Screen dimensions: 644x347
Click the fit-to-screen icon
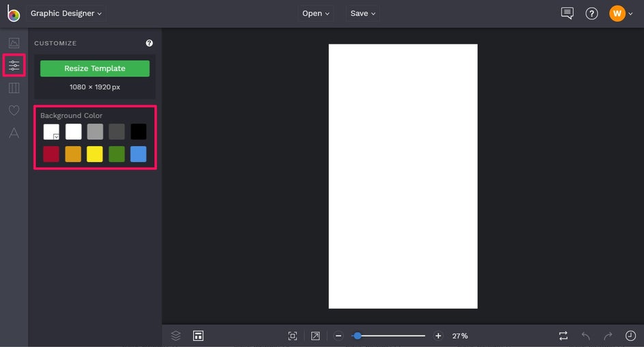click(293, 336)
